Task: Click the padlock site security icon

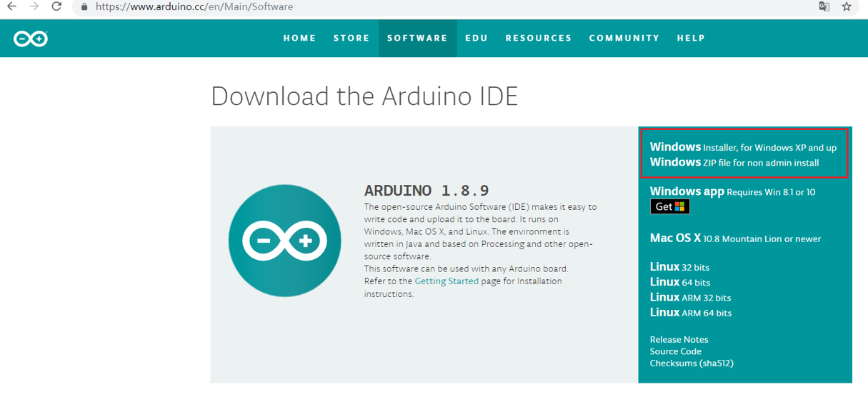Action: click(x=84, y=6)
